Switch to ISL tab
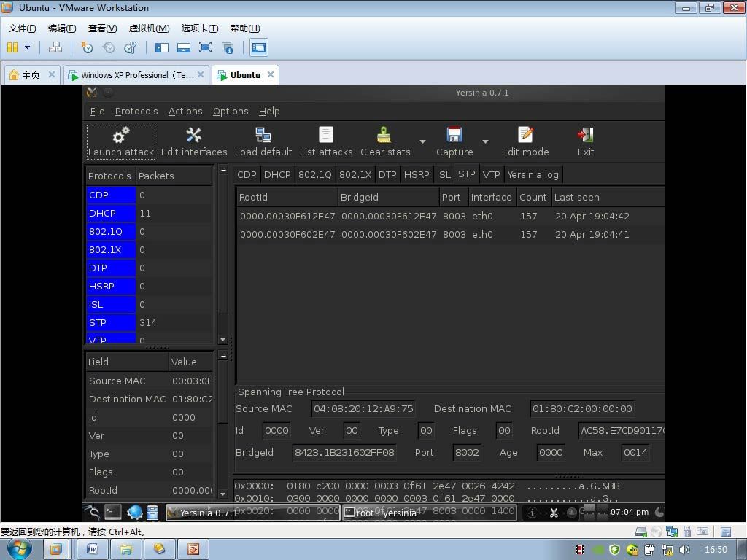The width and height of the screenshot is (747, 560). pos(444,175)
